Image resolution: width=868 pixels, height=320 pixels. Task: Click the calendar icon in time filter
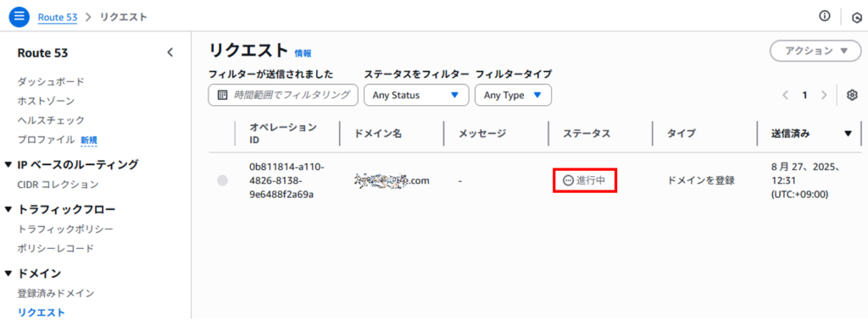[223, 95]
